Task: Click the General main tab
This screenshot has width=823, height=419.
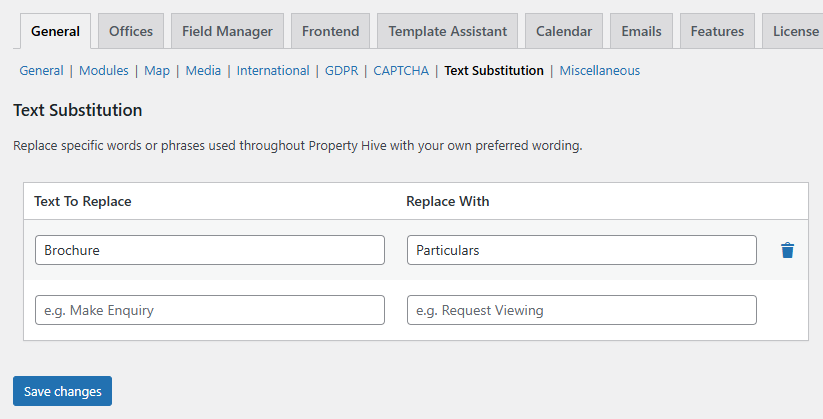Action: [55, 31]
